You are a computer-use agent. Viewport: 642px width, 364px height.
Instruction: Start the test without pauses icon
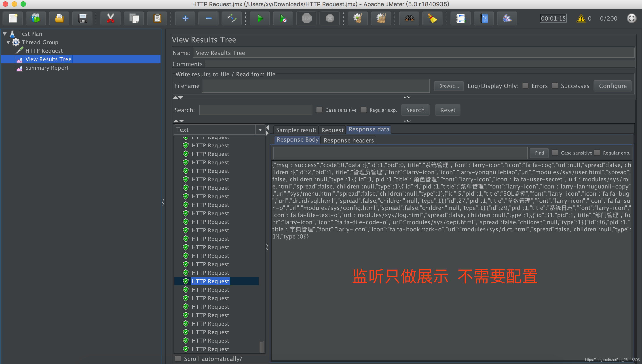coord(283,18)
